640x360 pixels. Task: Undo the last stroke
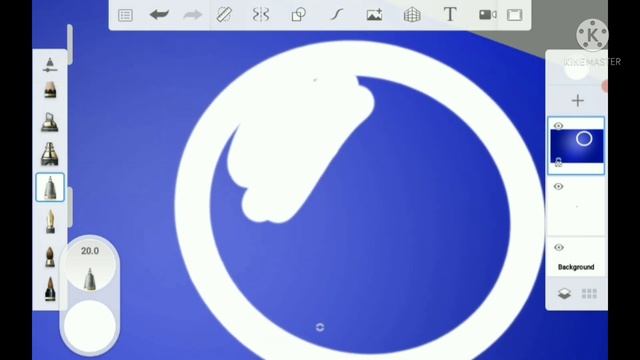(159, 15)
